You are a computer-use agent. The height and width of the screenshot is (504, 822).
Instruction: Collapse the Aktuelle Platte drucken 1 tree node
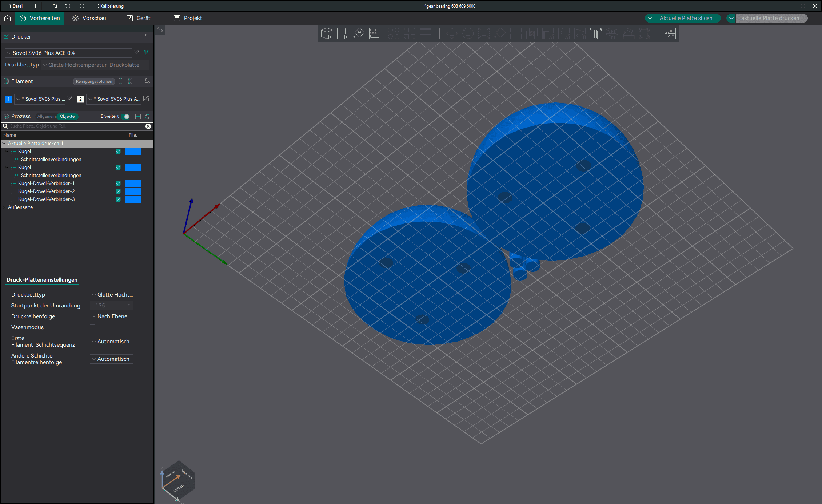tap(4, 143)
